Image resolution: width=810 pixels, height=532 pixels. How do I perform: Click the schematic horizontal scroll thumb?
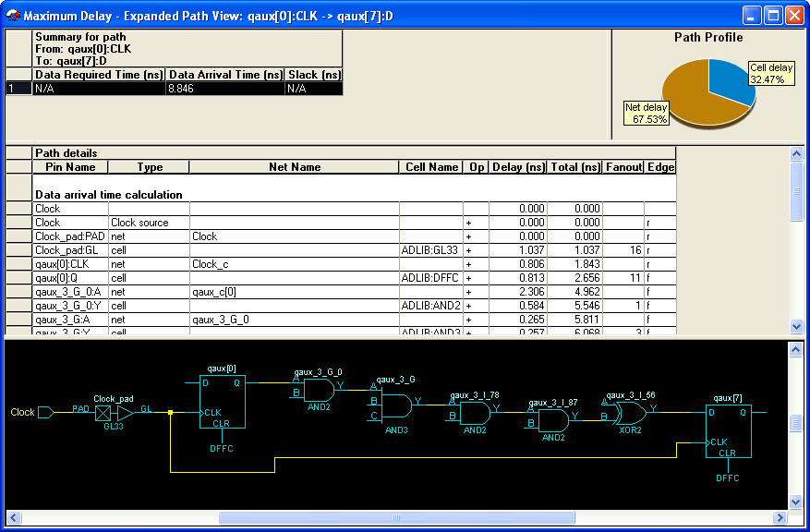click(x=397, y=517)
